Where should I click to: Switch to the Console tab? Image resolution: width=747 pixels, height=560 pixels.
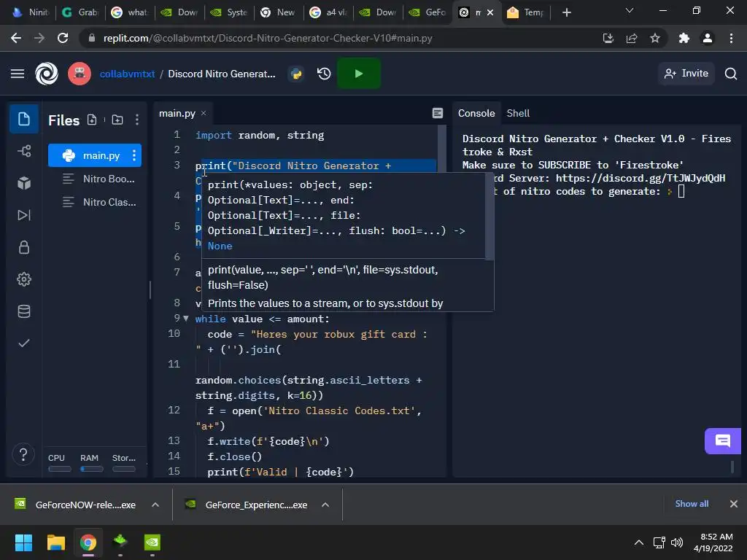click(476, 113)
